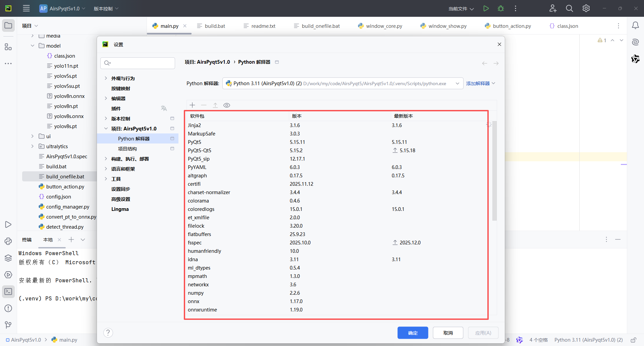Switch to the build.bat editor tab
The width and height of the screenshot is (644, 346).
[211, 26]
